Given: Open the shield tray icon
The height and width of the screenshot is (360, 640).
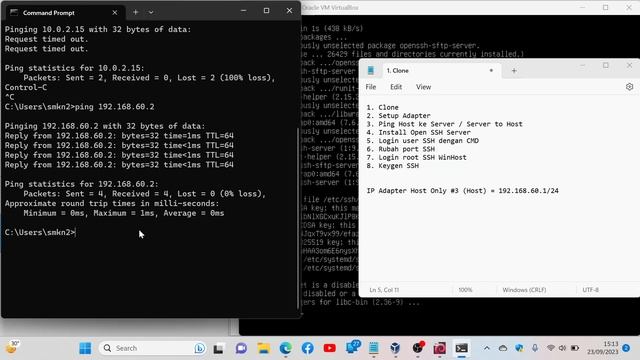Looking at the screenshot, I should (519, 348).
